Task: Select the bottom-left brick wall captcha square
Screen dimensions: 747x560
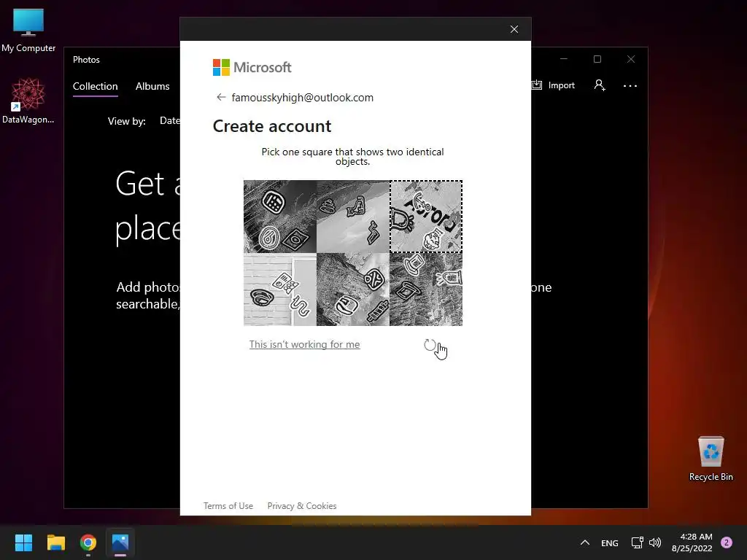Action: (280, 289)
